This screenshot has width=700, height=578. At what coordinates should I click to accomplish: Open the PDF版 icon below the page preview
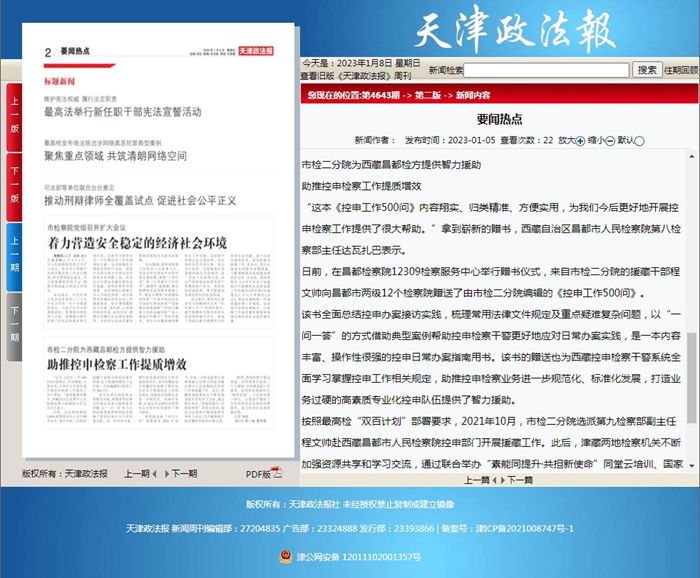click(277, 472)
